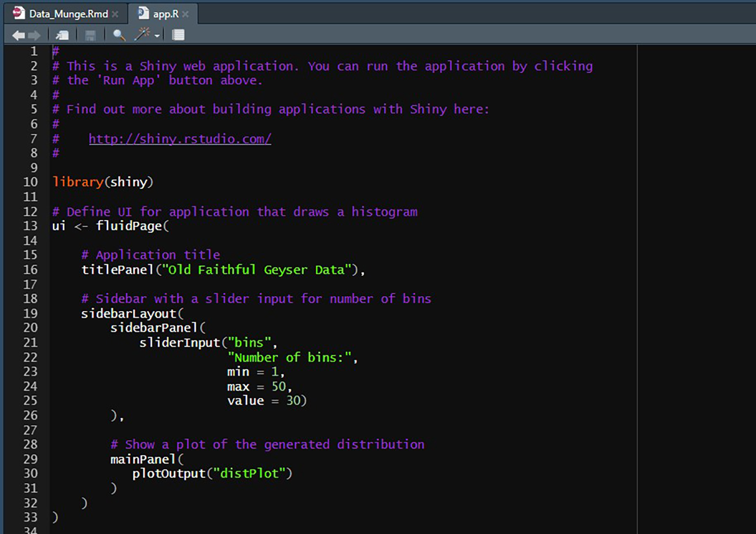Go forward to next source location
Image resolution: width=756 pixels, height=534 pixels.
[34, 35]
